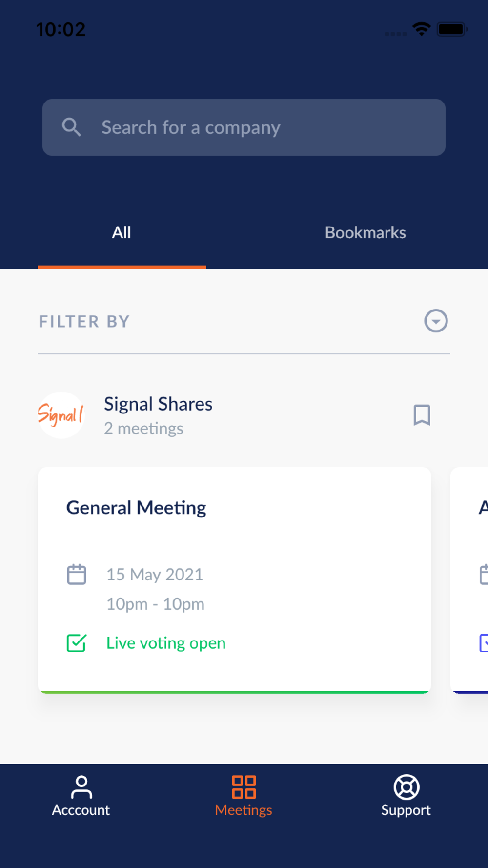Click the Signal Shares logo
488x868 pixels.
[61, 415]
